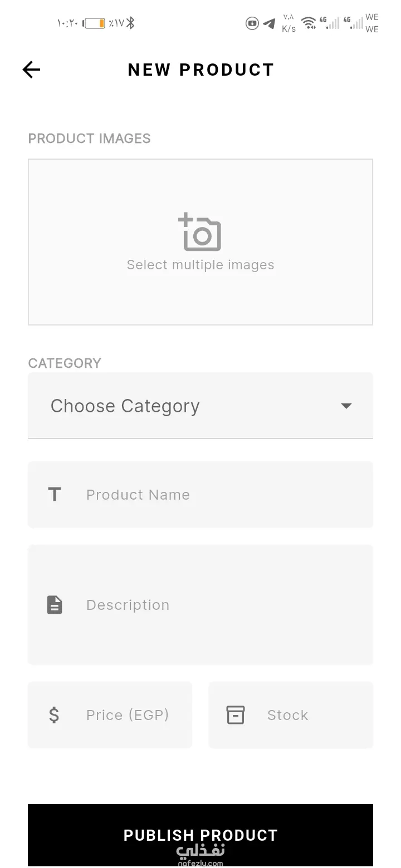Tap the battery indicator icon

94,23
